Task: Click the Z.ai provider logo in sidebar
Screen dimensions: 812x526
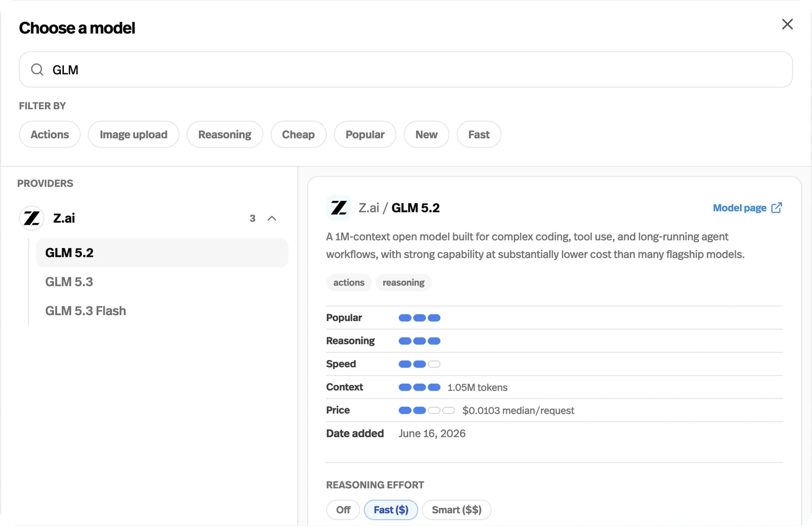Action: click(x=32, y=218)
